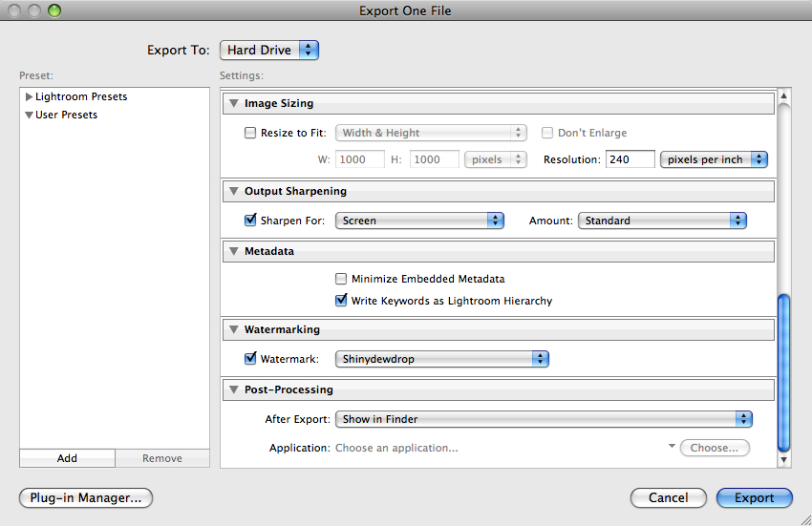812x526 pixels.
Task: Open the Watermark Shinydewdrop dropdown
Action: [x=442, y=359]
